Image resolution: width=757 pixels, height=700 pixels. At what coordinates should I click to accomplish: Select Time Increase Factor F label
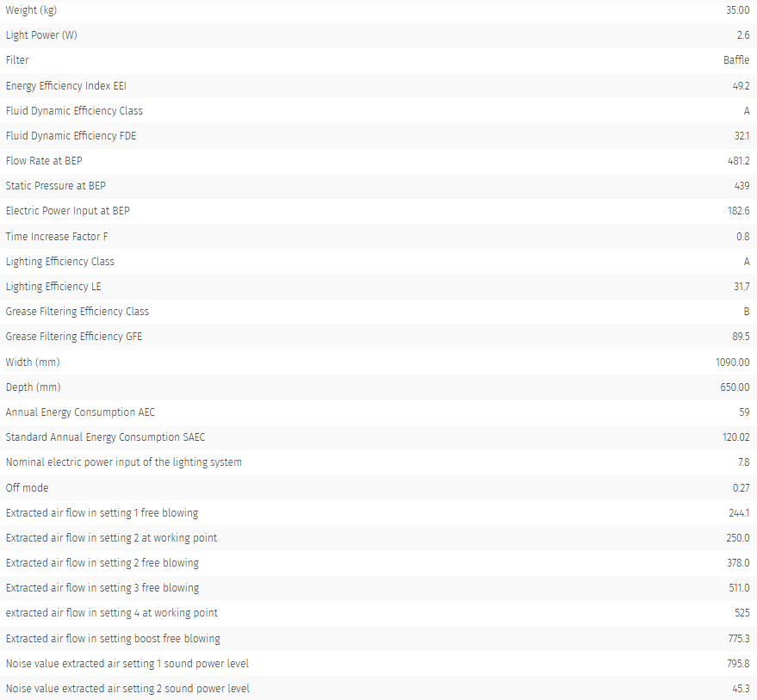click(57, 237)
